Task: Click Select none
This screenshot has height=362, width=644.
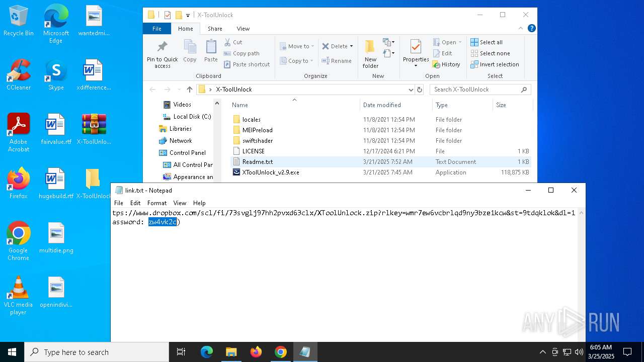Action: point(491,53)
